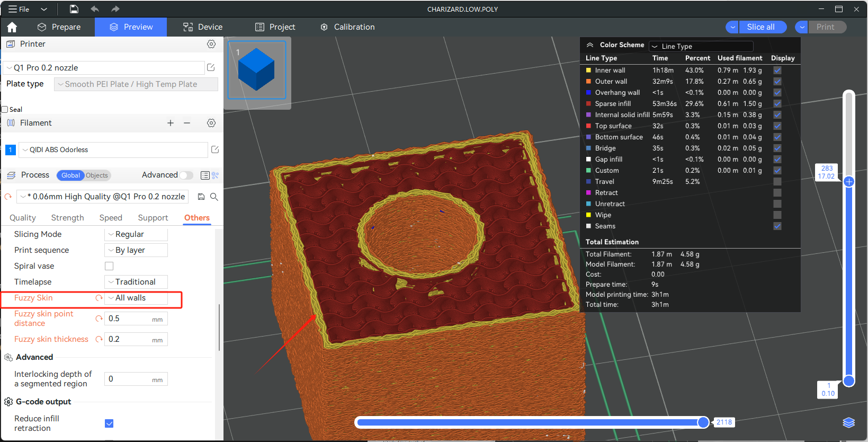This screenshot has height=442, width=868.
Task: Switch to the Project tab
Action: 275,27
